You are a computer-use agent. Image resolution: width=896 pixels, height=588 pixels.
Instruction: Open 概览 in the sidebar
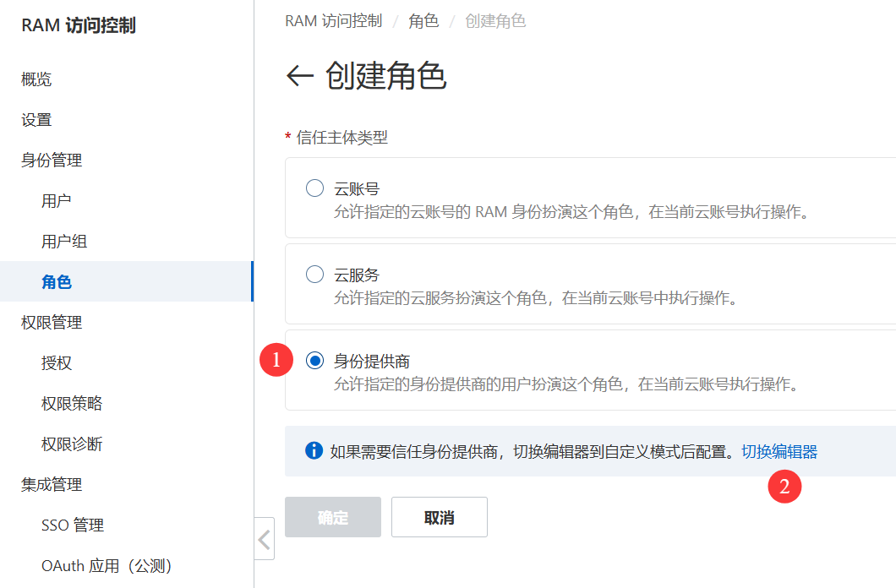click(x=36, y=79)
